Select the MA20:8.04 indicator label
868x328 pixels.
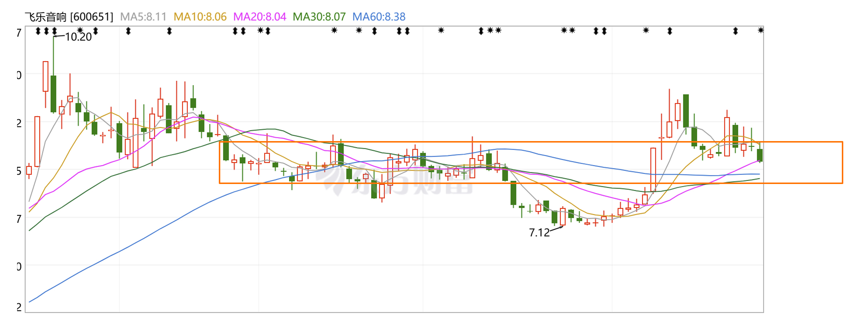pos(260,17)
